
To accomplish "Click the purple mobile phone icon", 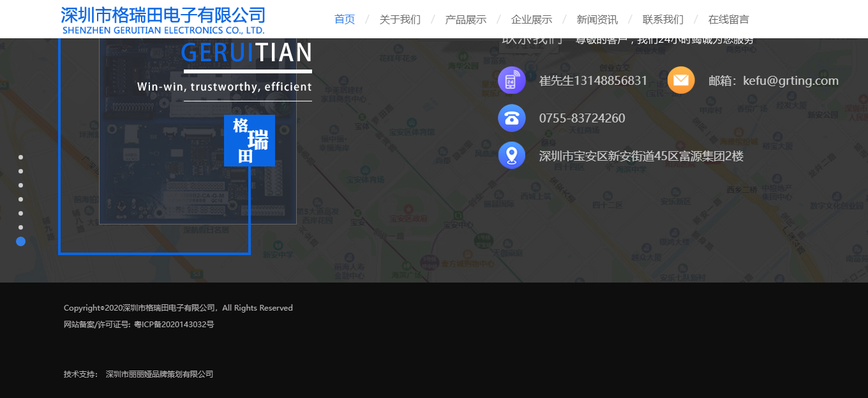I will [512, 80].
